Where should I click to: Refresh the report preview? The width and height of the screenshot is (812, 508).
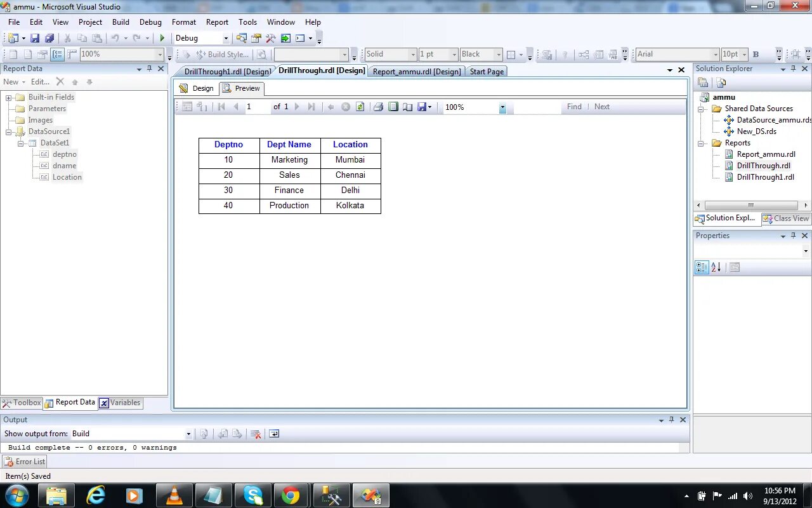360,107
